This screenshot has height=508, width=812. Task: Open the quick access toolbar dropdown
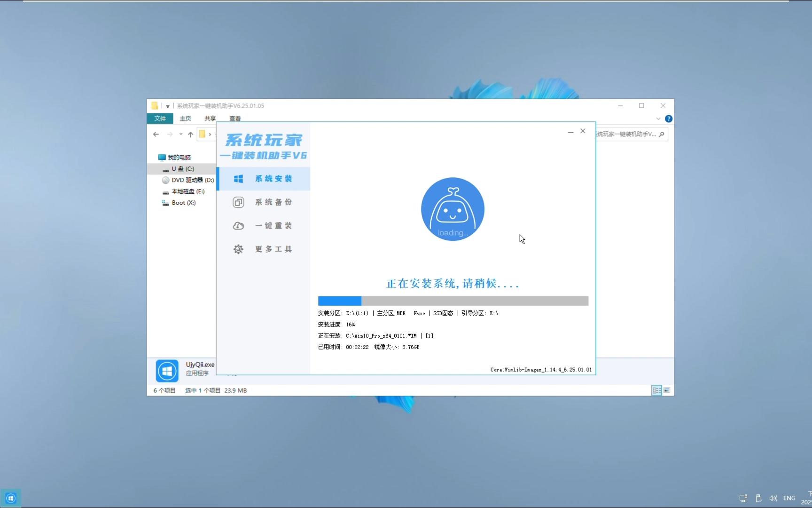tap(168, 106)
